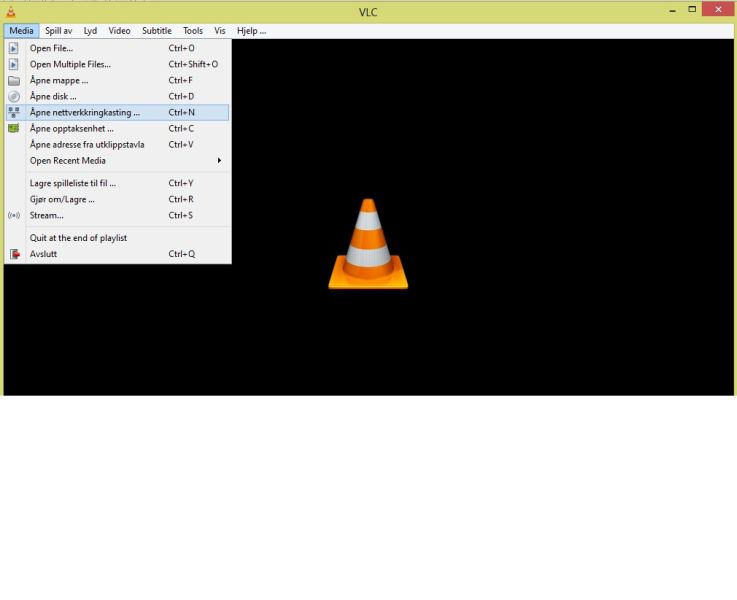
Task: Choose Åpne adresse fra utklippstavla
Action: point(118,144)
